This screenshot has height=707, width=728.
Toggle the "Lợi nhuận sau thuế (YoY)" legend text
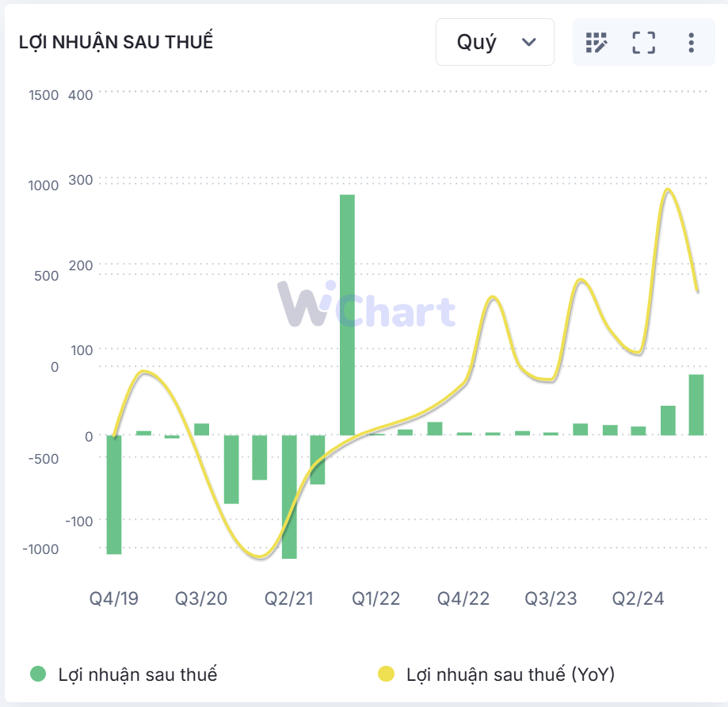[510, 675]
